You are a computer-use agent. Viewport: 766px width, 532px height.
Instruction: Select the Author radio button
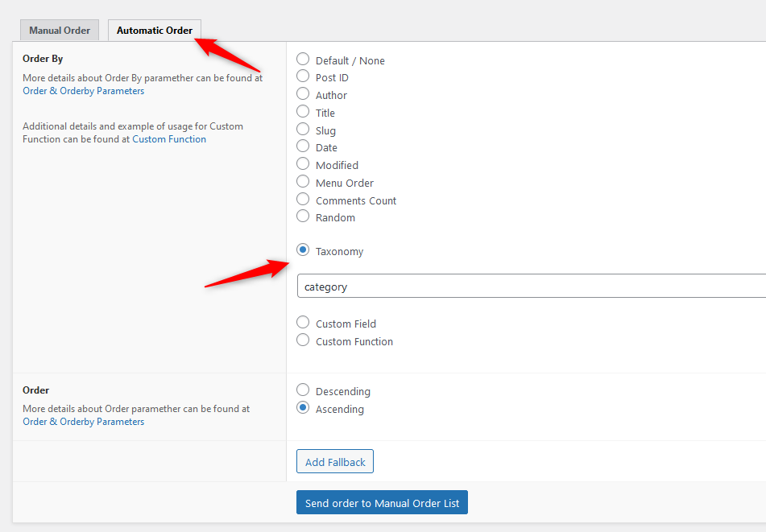click(303, 93)
